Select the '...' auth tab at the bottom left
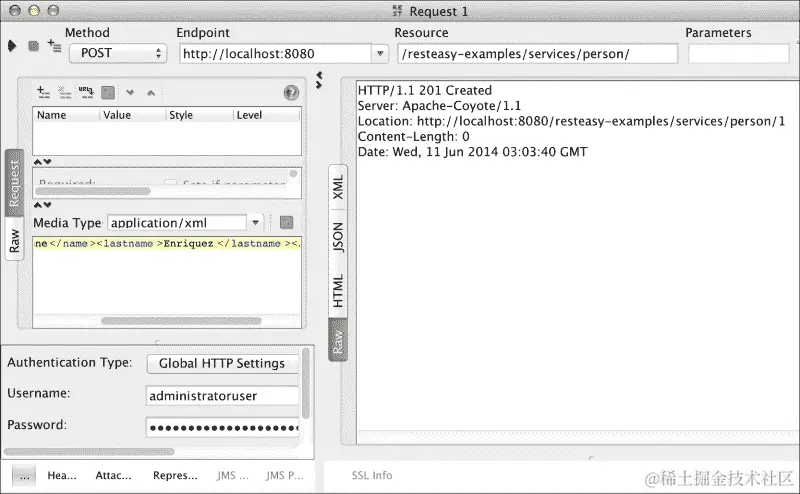 pyautogui.click(x=24, y=476)
